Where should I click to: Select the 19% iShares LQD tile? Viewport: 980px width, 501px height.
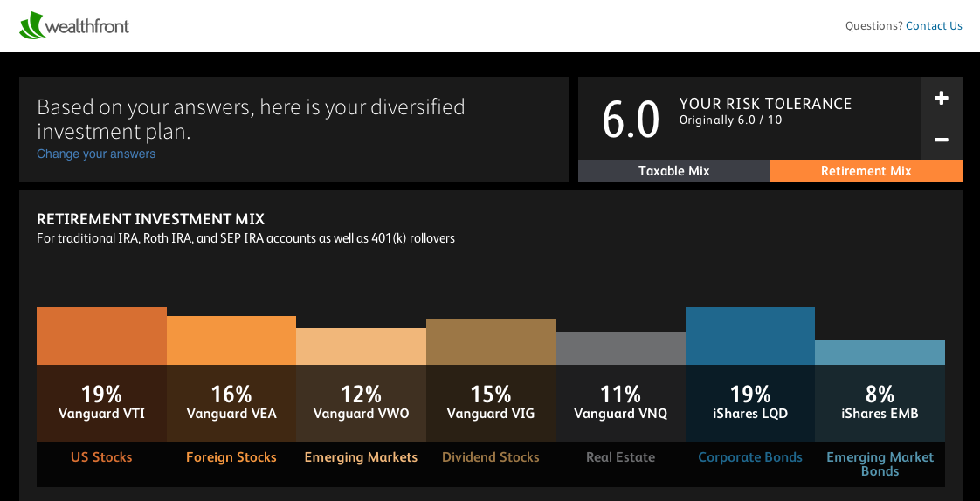pyautogui.click(x=750, y=403)
